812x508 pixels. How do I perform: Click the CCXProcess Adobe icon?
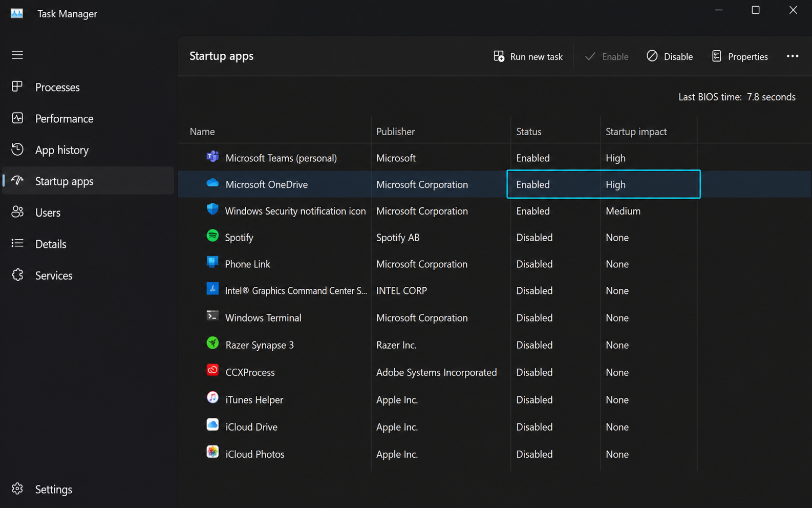pyautogui.click(x=212, y=370)
